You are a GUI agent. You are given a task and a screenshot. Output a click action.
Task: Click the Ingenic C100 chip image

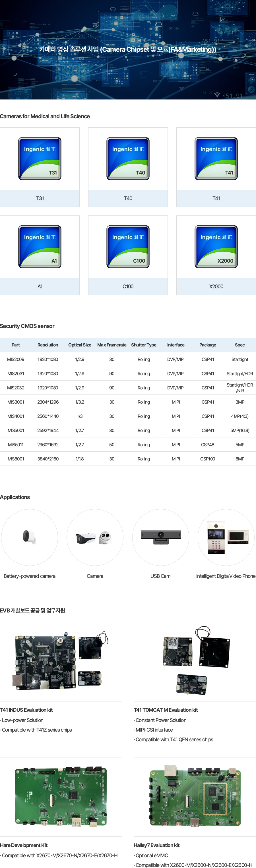(128, 247)
